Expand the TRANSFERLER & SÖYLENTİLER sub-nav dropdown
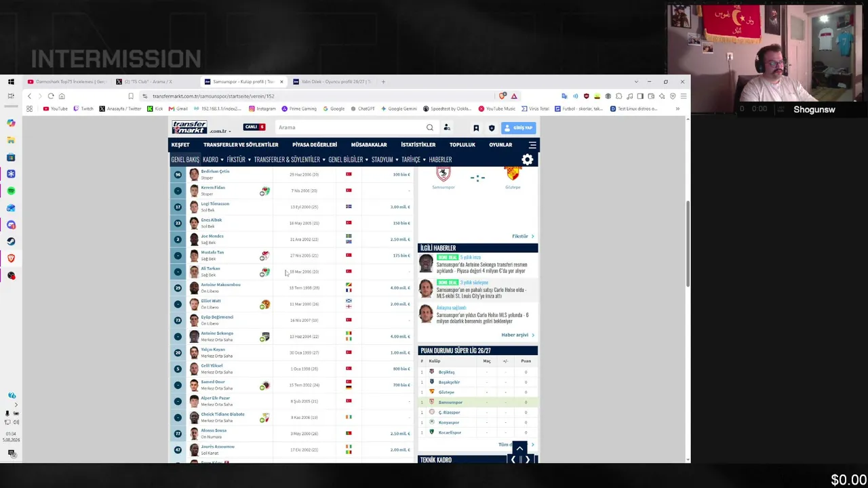 pyautogui.click(x=290, y=160)
